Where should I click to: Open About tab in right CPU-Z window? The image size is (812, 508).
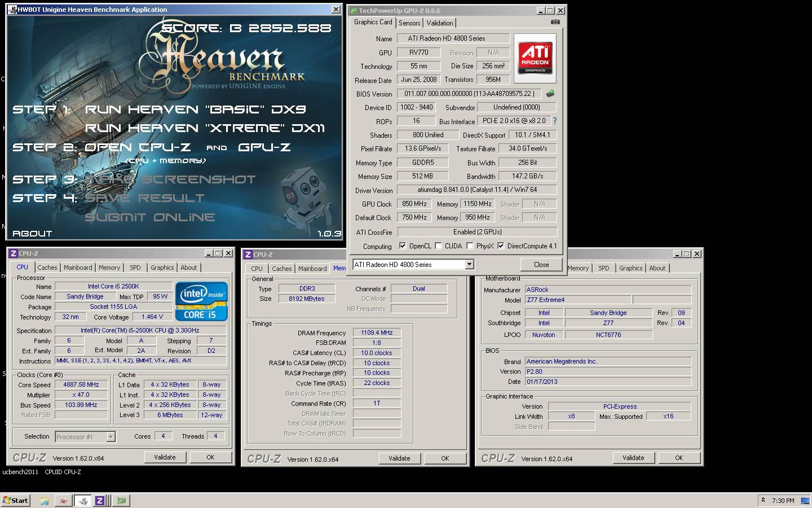click(x=657, y=268)
